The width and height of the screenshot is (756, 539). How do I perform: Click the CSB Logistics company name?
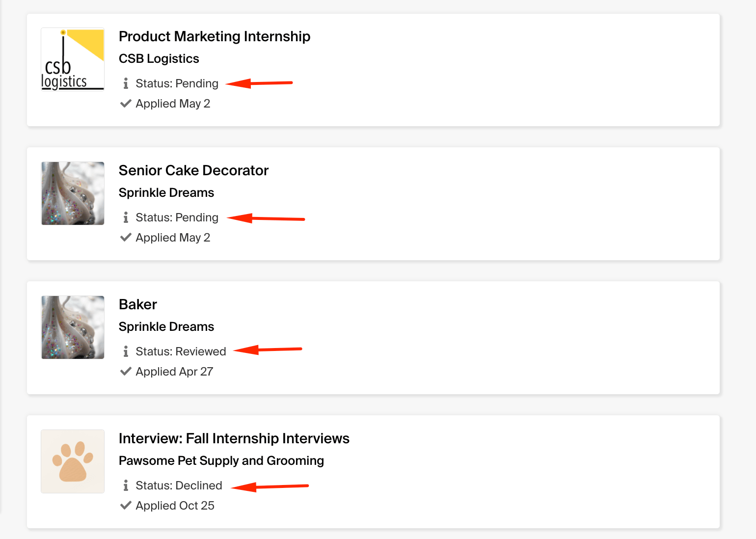[x=159, y=58]
